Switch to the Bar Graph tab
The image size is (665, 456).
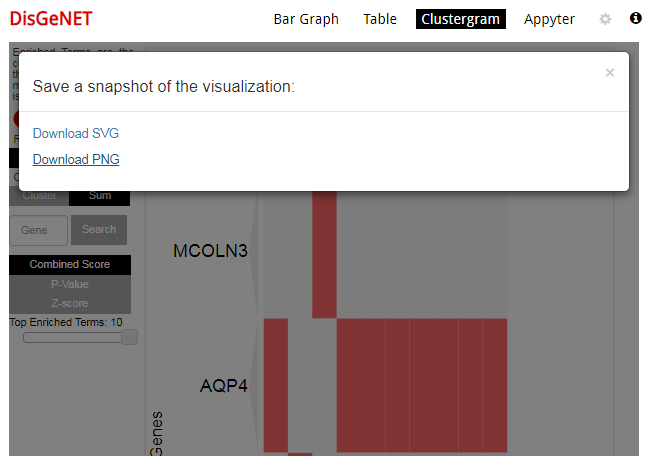coord(306,19)
